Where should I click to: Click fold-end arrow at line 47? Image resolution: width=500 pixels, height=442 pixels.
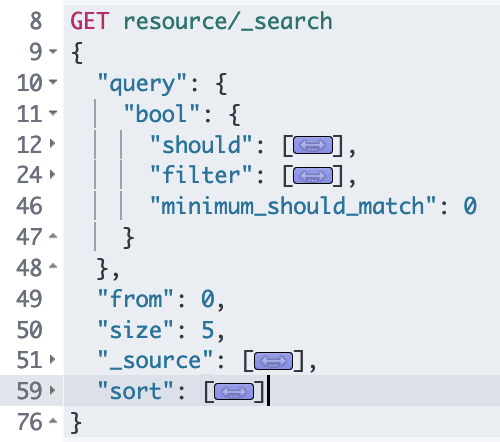pyautogui.click(x=53, y=236)
